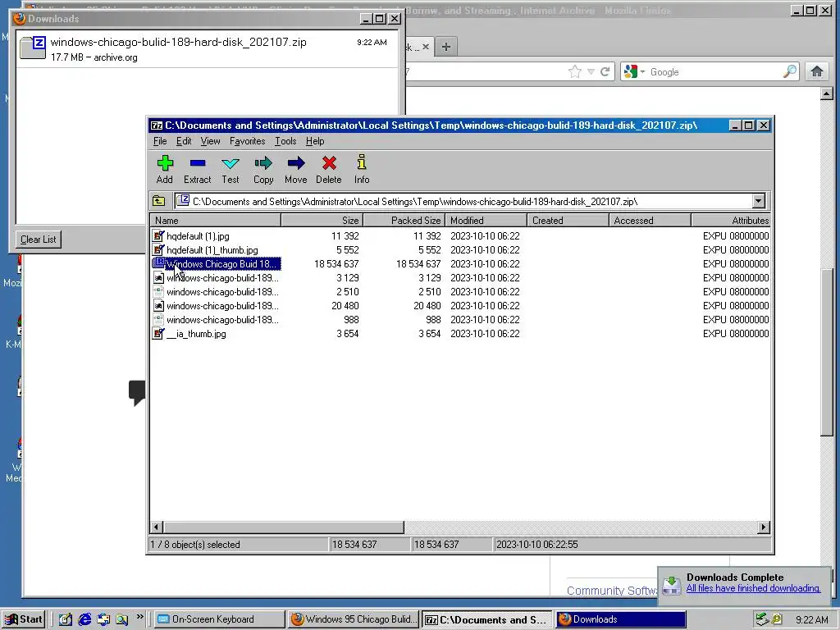Extract files using the Extract icon

[x=197, y=169]
